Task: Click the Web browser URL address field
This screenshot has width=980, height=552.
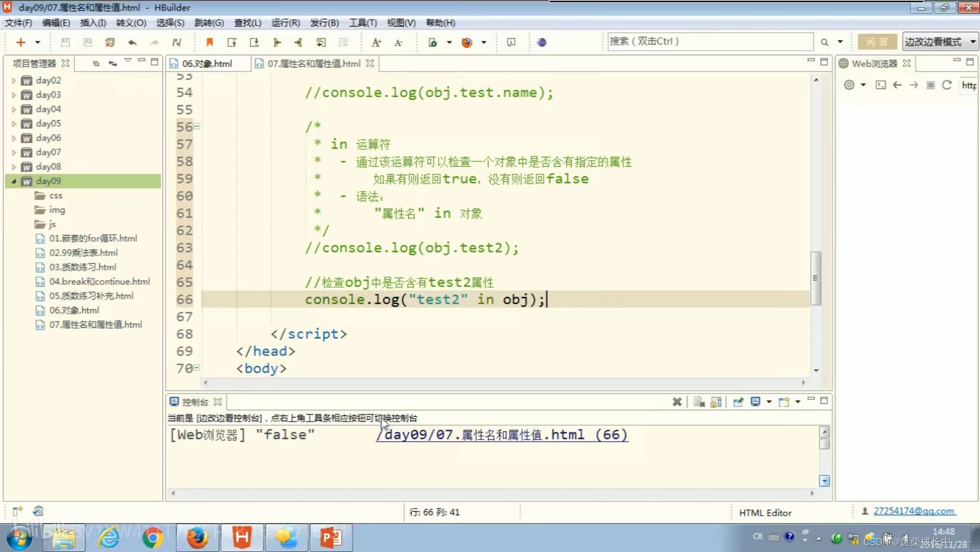Action: [968, 85]
